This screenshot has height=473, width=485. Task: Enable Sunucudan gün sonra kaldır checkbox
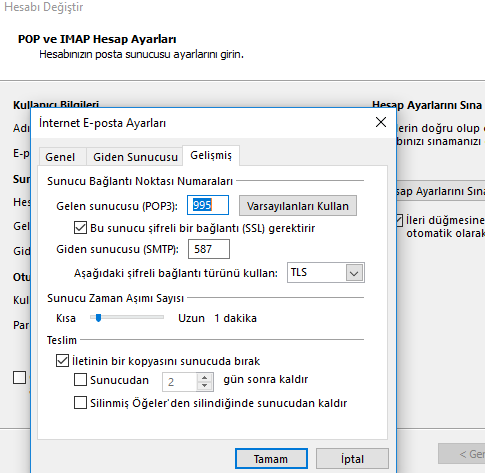[80, 380]
